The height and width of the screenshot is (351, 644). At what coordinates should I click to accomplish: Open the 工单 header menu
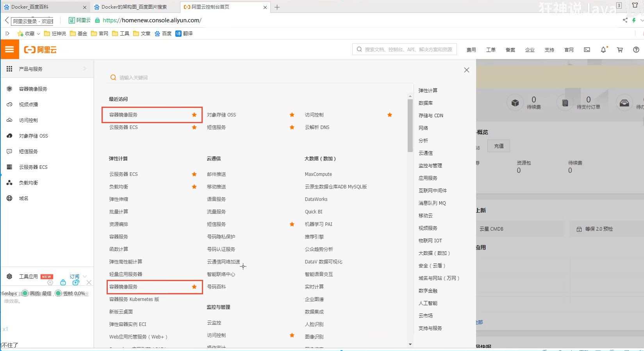click(491, 50)
